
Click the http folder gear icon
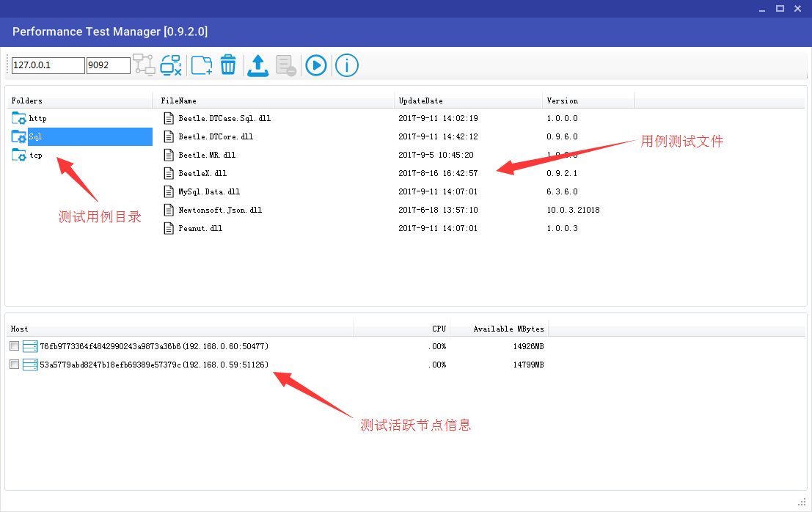(x=18, y=119)
